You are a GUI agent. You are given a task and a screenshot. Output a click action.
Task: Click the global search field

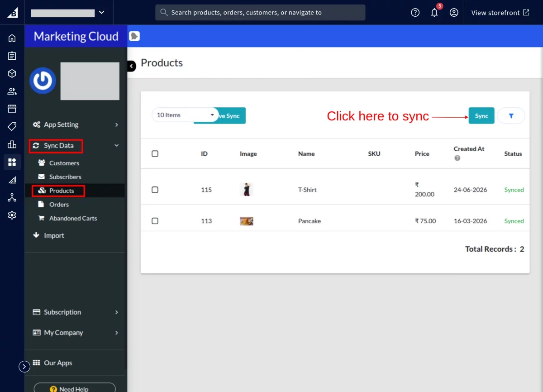pos(260,13)
